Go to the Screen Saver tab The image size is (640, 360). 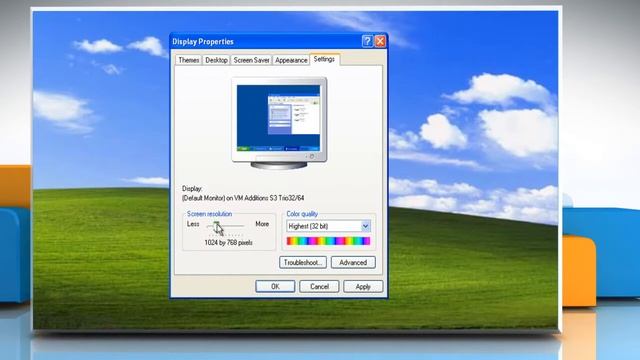[251, 60]
